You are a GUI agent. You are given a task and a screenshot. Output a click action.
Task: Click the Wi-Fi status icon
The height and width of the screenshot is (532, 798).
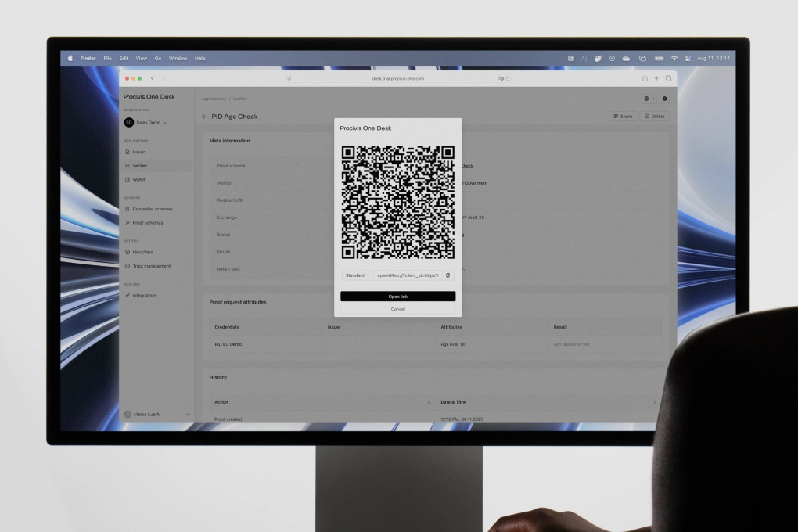pyautogui.click(x=674, y=59)
